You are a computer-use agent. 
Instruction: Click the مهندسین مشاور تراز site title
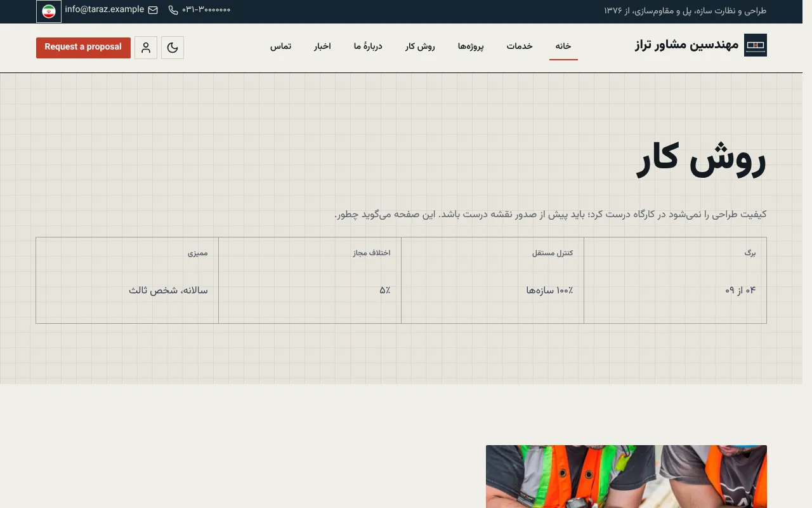(x=687, y=45)
